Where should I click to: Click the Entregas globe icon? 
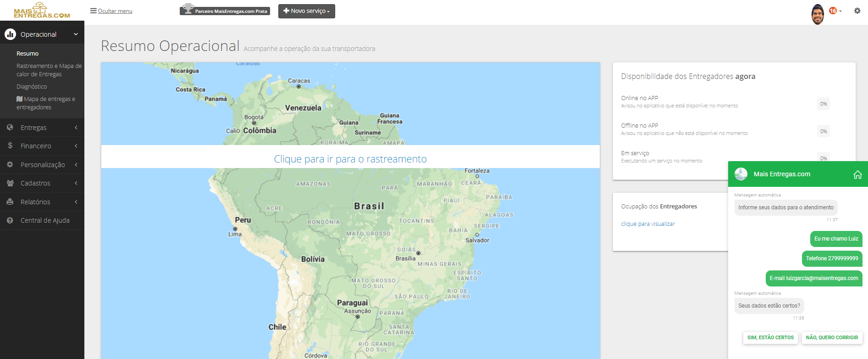pos(10,127)
